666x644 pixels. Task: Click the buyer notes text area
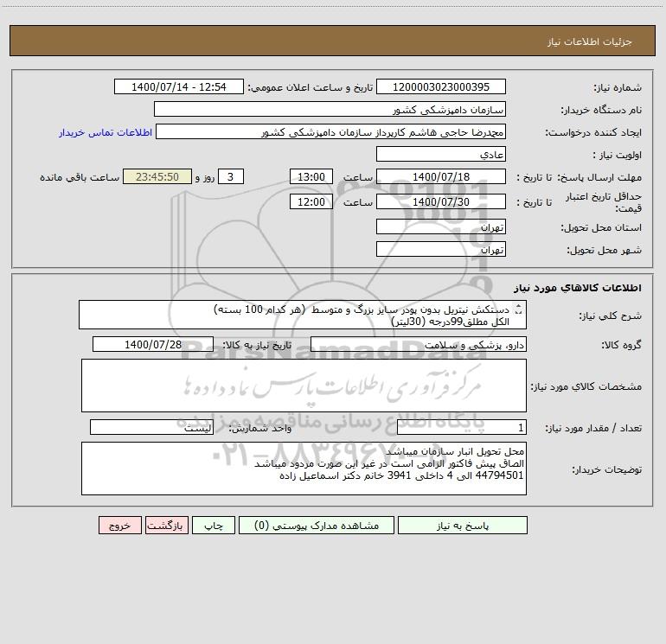[304, 469]
